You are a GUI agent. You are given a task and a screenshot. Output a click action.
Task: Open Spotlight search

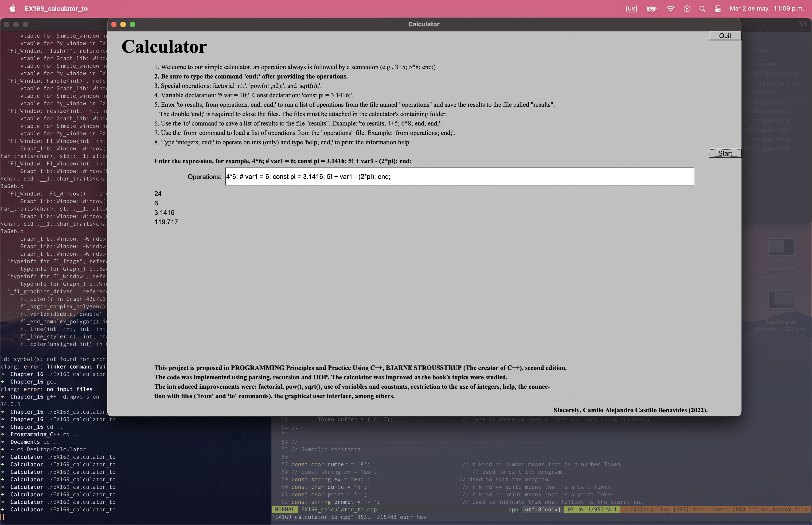click(x=702, y=8)
